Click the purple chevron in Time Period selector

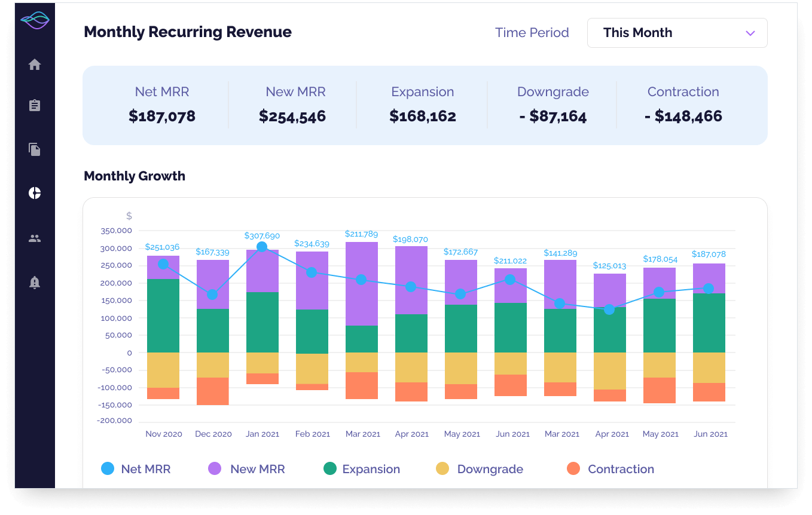point(750,33)
